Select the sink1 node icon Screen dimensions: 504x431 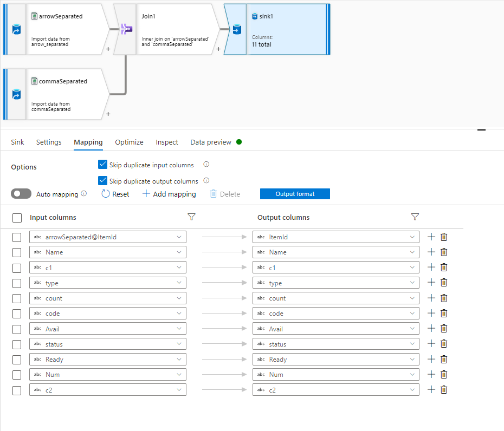click(x=237, y=29)
